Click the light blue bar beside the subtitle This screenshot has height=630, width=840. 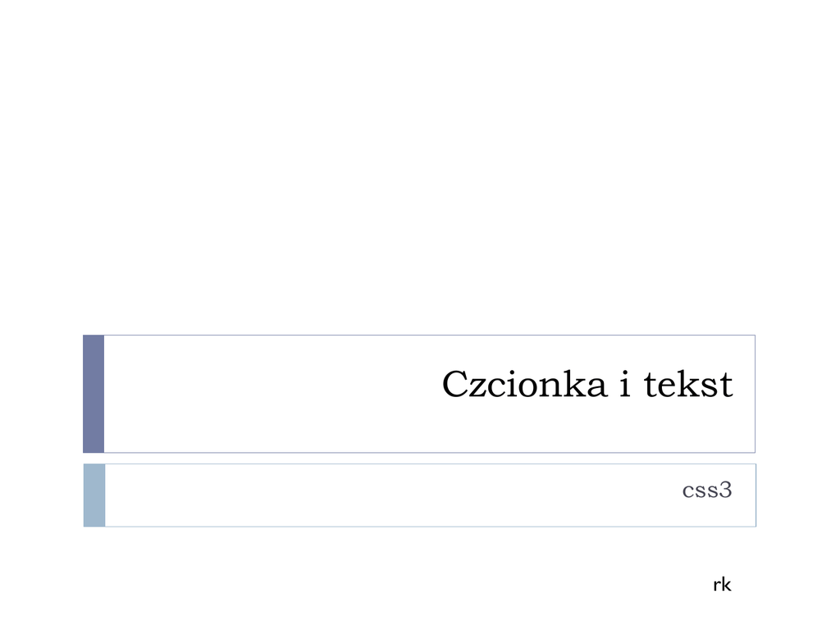[x=94, y=495]
